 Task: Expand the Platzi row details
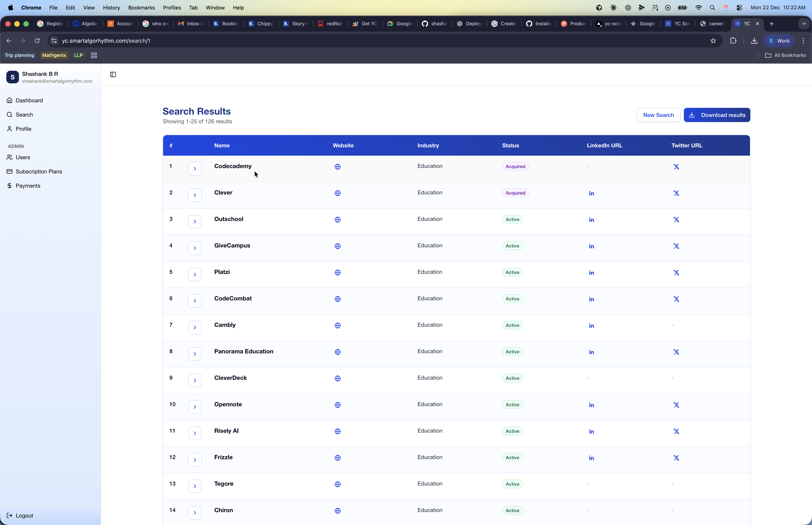(195, 274)
